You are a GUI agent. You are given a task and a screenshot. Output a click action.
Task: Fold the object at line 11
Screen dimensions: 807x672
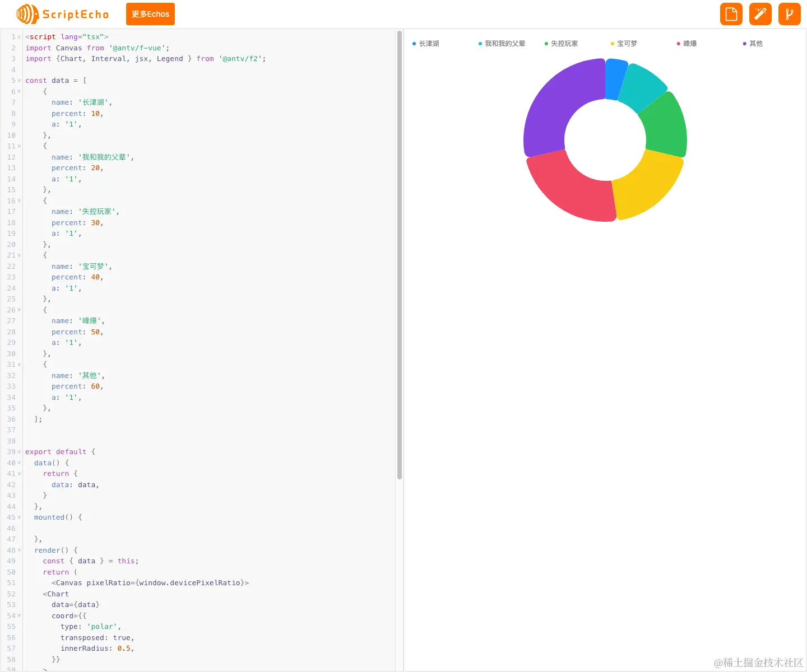(x=19, y=146)
